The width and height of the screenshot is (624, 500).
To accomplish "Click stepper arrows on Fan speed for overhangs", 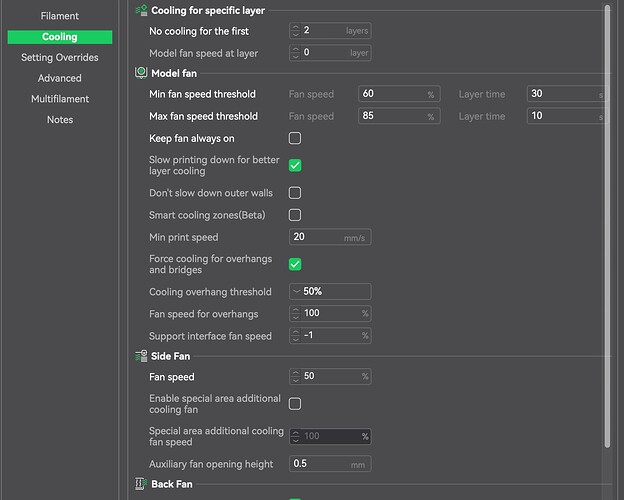I will click(296, 314).
